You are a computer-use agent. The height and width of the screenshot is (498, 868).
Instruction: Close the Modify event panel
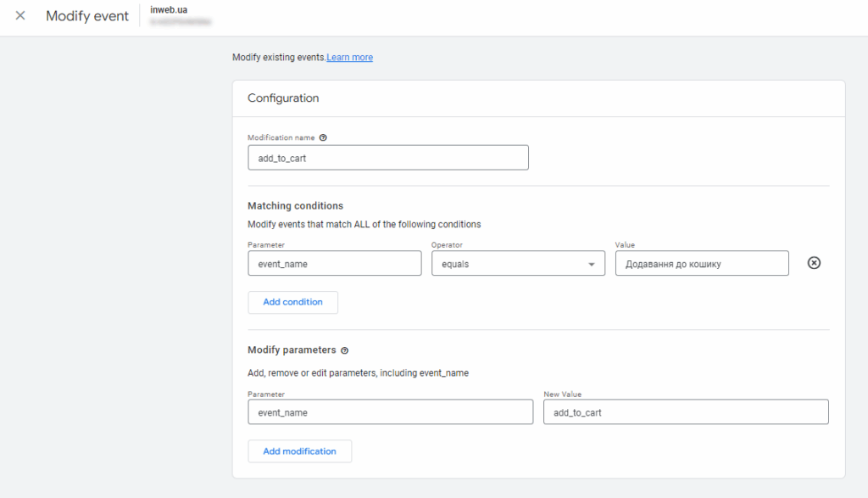point(20,15)
